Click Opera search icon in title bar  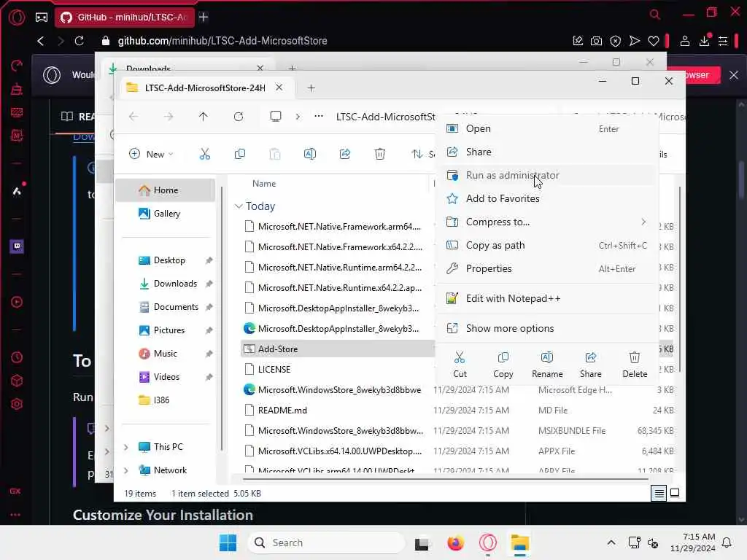click(655, 15)
